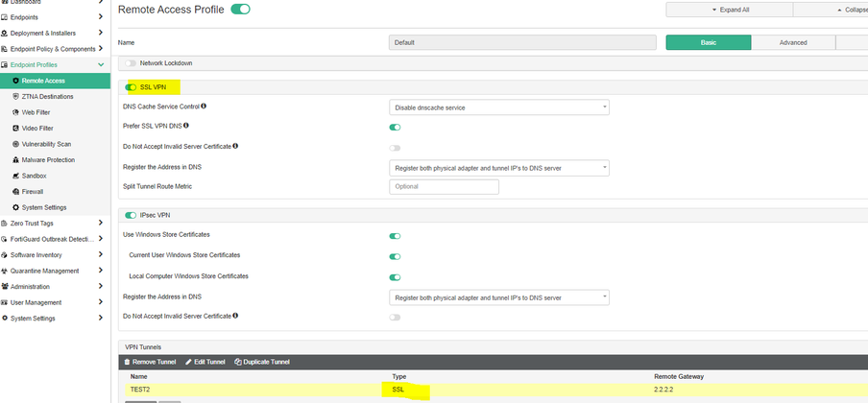Click the Sandbox sidebar icon

click(15, 176)
